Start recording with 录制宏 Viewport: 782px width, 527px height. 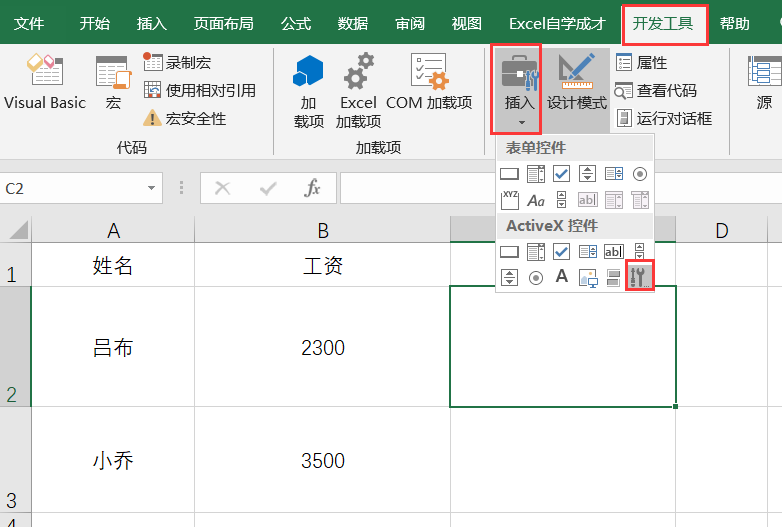click(178, 62)
